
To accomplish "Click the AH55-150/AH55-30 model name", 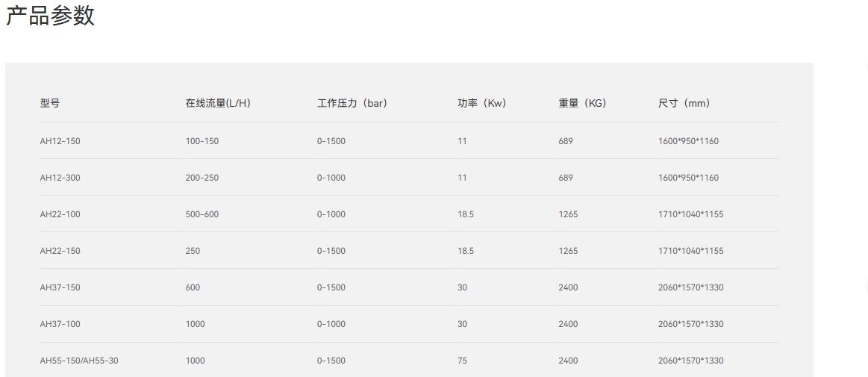I will (x=79, y=361).
